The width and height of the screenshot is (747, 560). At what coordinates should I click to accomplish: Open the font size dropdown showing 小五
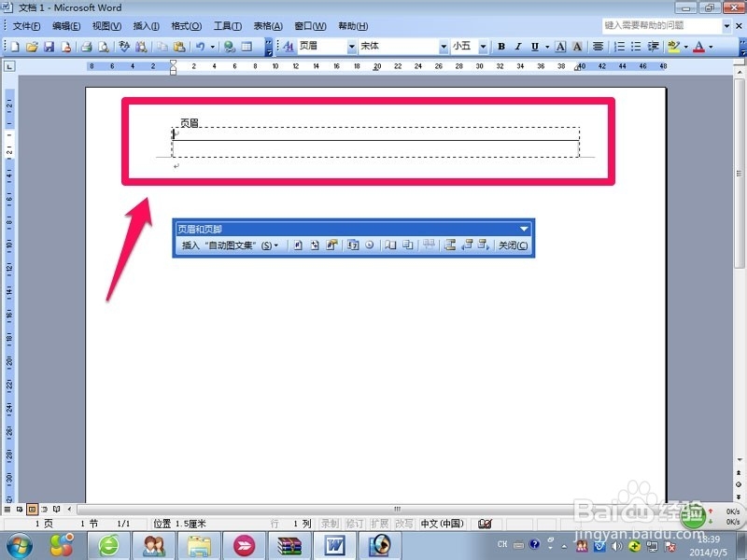[x=483, y=47]
